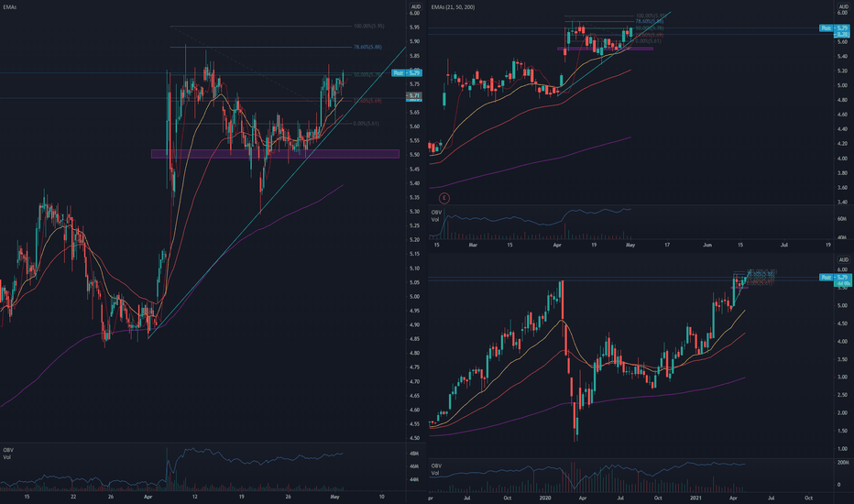The width and height of the screenshot is (854, 504).
Task: Click the '3.40' price value on top-right chart
Action: click(x=842, y=203)
